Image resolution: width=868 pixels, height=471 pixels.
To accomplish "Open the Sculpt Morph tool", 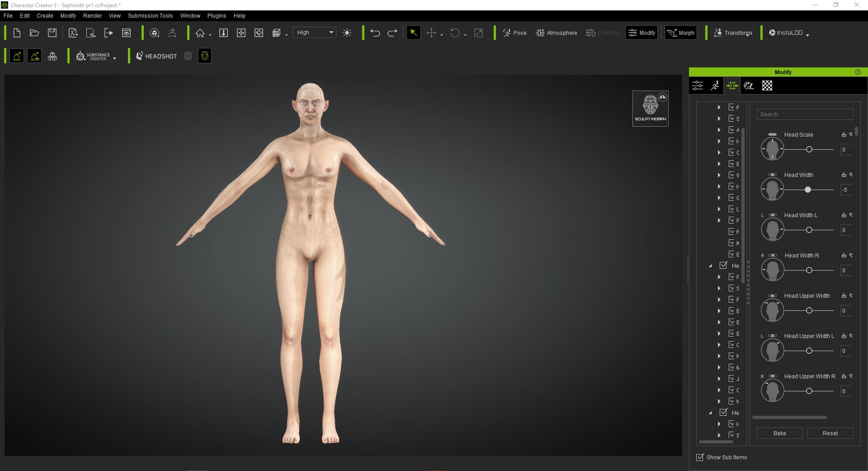I will point(650,109).
